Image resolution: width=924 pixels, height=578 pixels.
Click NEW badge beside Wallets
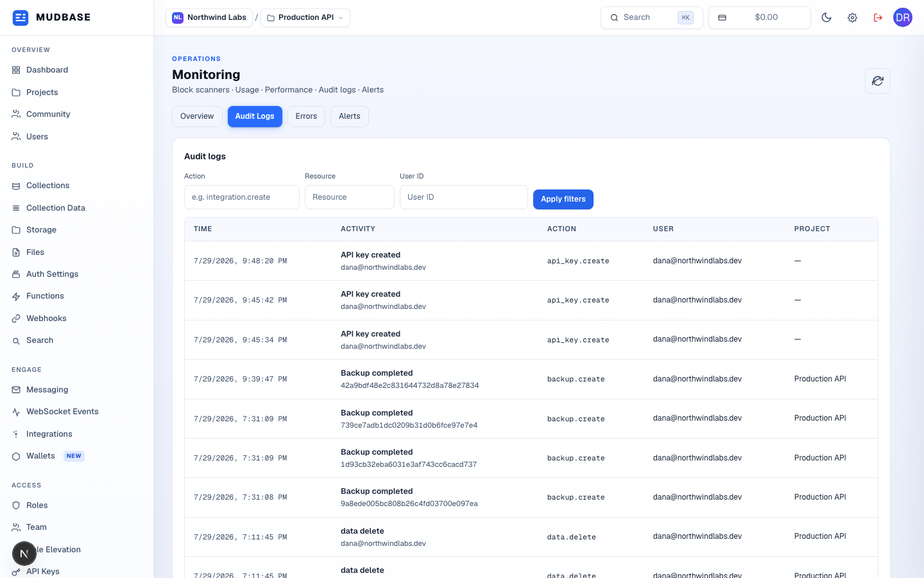point(74,456)
